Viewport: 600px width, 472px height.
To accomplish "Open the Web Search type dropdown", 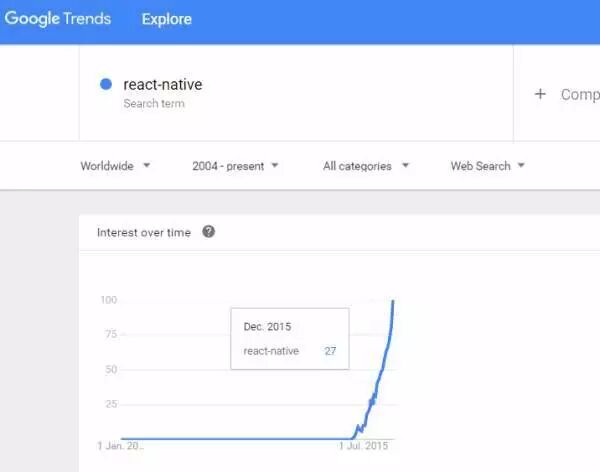I will 488,166.
